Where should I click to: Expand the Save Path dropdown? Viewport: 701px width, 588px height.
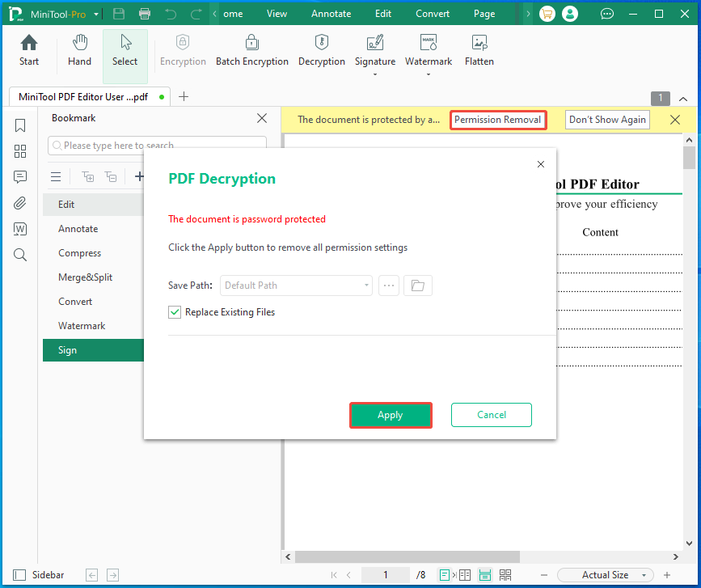click(x=366, y=286)
